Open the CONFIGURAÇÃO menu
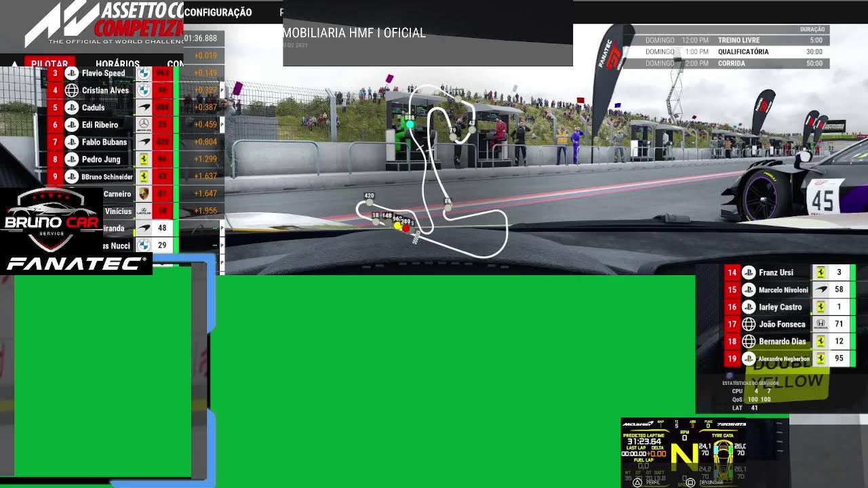868x488 pixels. tap(218, 12)
